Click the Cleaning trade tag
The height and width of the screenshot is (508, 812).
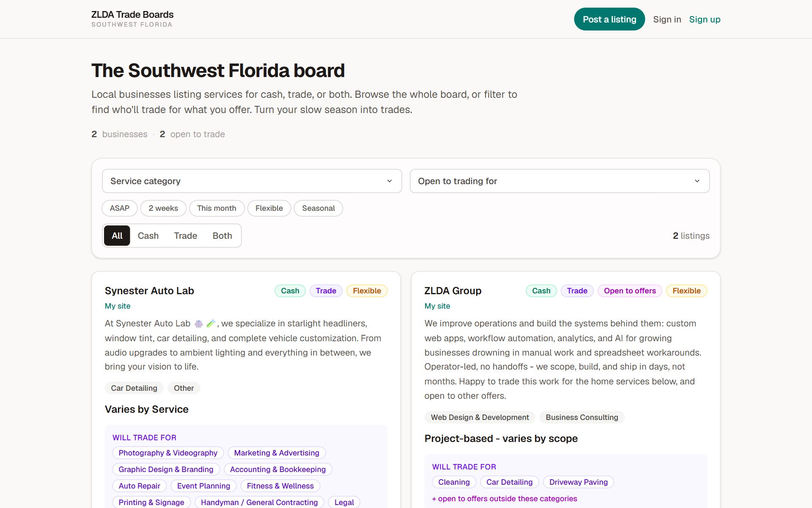tap(454, 482)
